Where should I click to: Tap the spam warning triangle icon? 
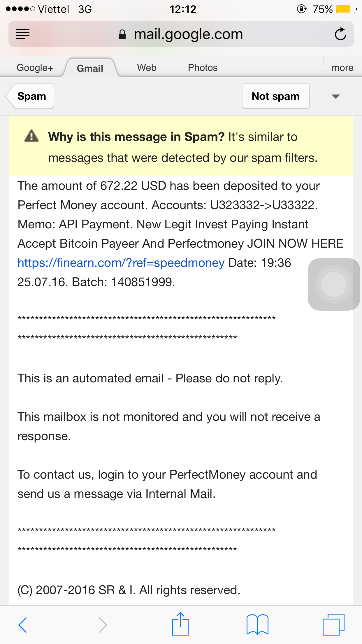[x=31, y=136]
